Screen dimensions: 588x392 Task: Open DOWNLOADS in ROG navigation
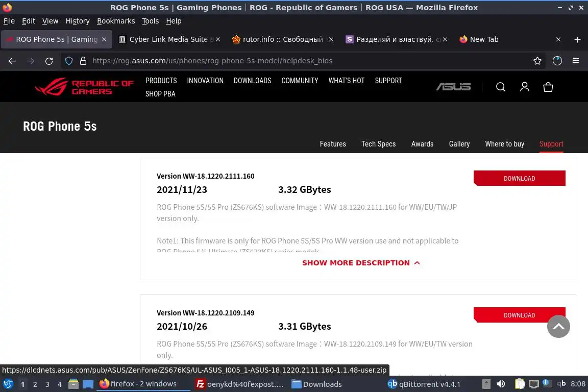point(252,81)
